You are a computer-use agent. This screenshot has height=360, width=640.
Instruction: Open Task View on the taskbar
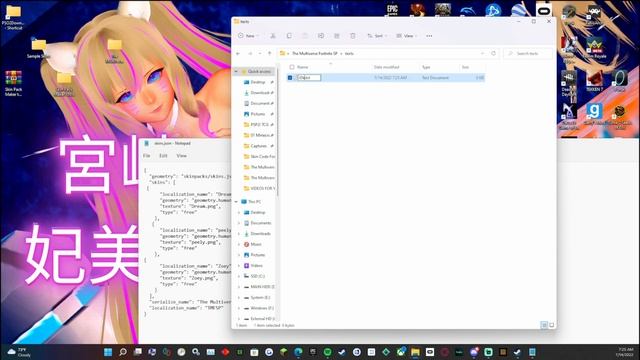pos(138,352)
